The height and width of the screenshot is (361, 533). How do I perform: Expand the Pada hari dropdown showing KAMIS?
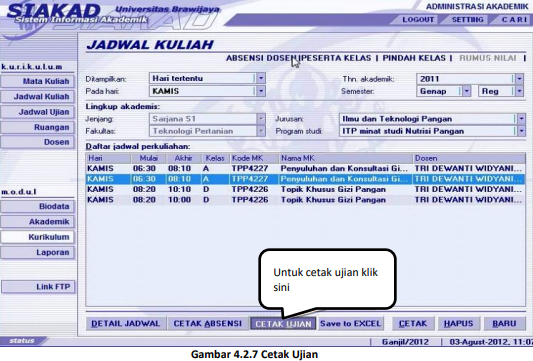click(261, 91)
